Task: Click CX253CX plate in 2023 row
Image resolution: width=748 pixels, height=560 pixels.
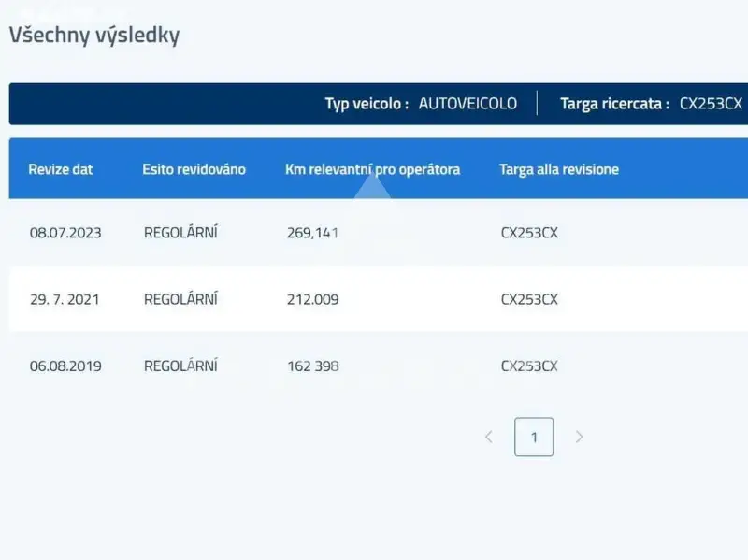Action: [529, 233]
